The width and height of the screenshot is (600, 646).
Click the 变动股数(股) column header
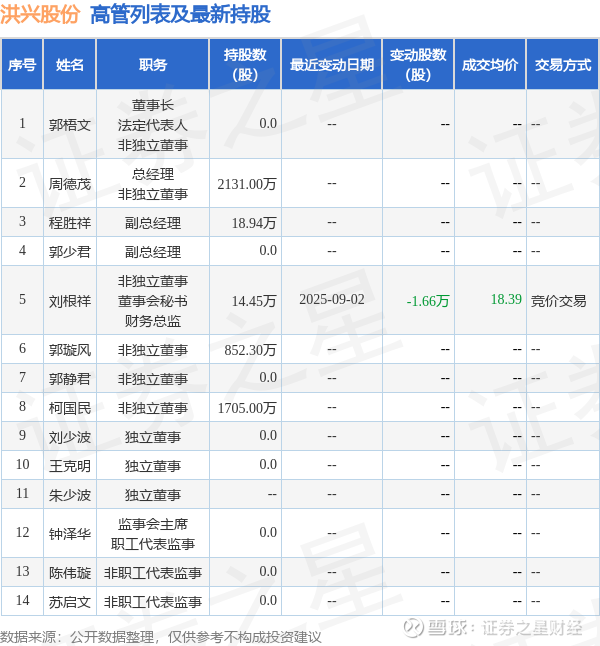pos(418,65)
